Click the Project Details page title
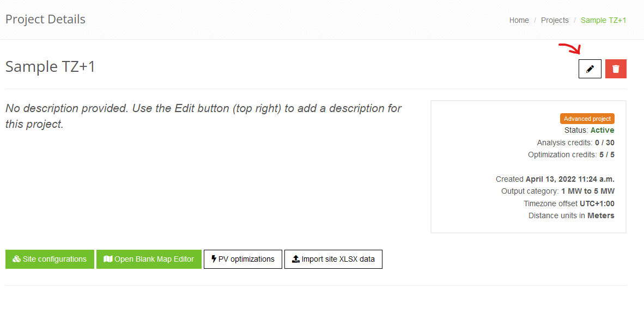This screenshot has height=321, width=644. tap(45, 20)
